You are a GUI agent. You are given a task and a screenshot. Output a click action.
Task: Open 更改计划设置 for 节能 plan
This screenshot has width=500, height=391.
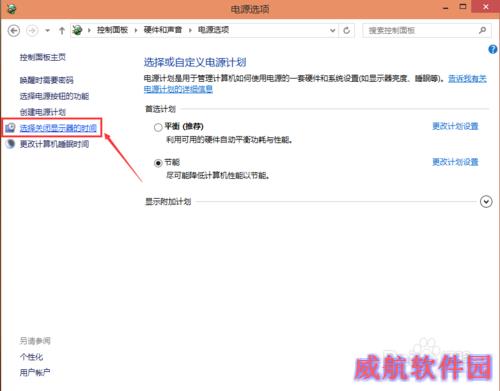[455, 162]
